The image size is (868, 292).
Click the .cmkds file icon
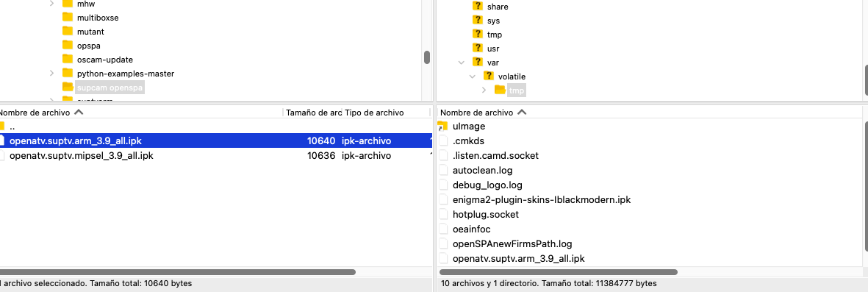(x=443, y=140)
